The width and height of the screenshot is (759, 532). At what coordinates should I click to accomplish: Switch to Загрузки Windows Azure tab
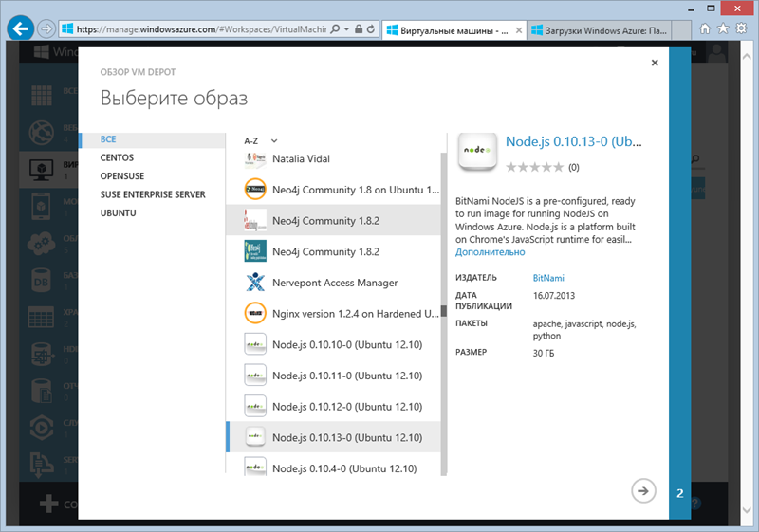pyautogui.click(x=600, y=30)
